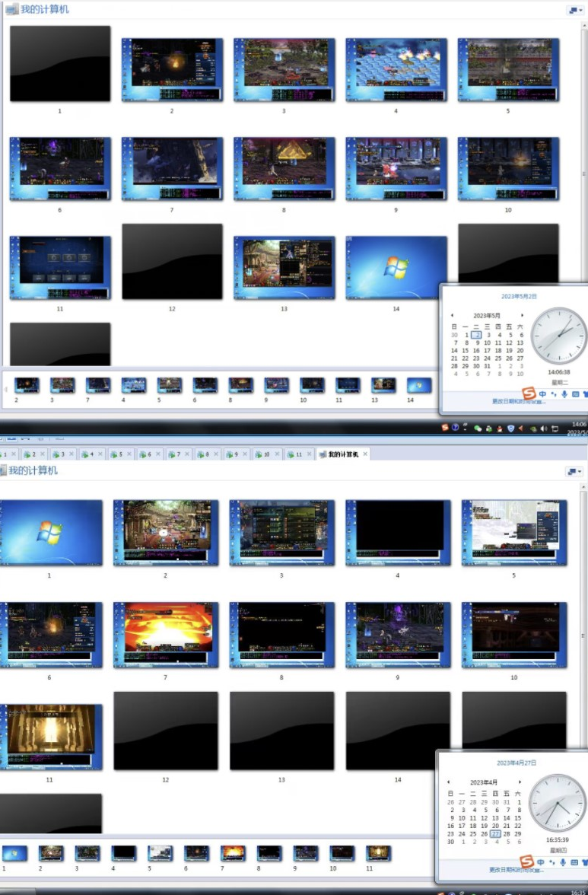Open Sogou soft keyboard beside April 2023 calendar
The width and height of the screenshot is (588, 895).
pos(574,862)
